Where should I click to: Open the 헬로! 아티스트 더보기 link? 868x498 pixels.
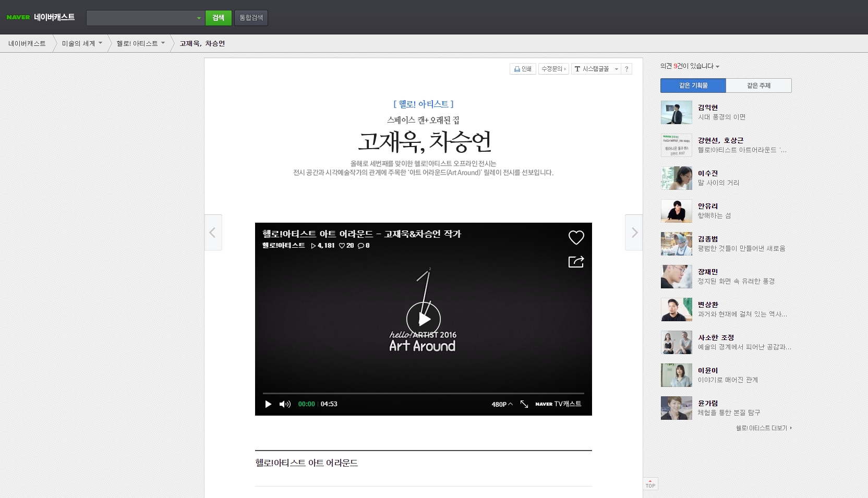pos(764,428)
